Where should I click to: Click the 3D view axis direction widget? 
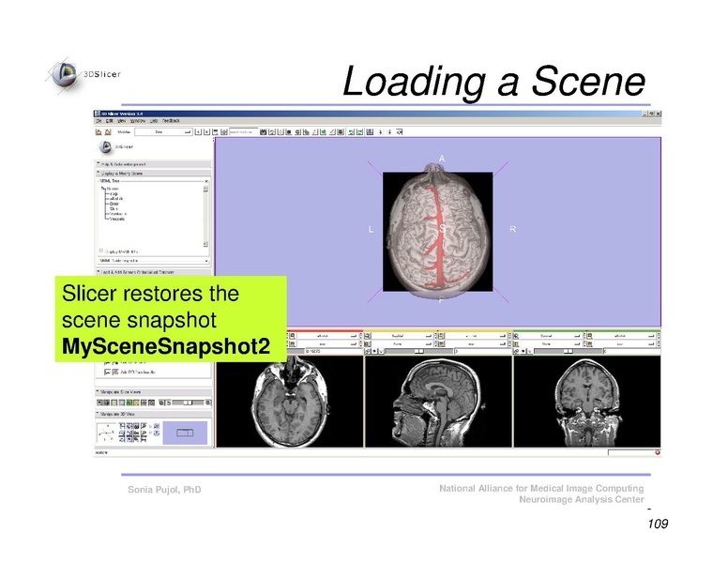pyautogui.click(x=107, y=433)
